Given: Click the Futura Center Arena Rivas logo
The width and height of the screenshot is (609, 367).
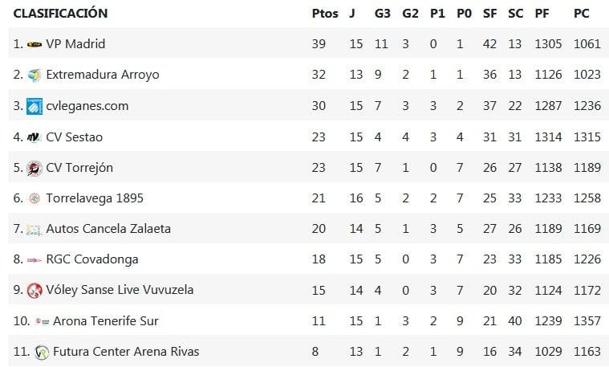Looking at the screenshot, I should click(42, 352).
